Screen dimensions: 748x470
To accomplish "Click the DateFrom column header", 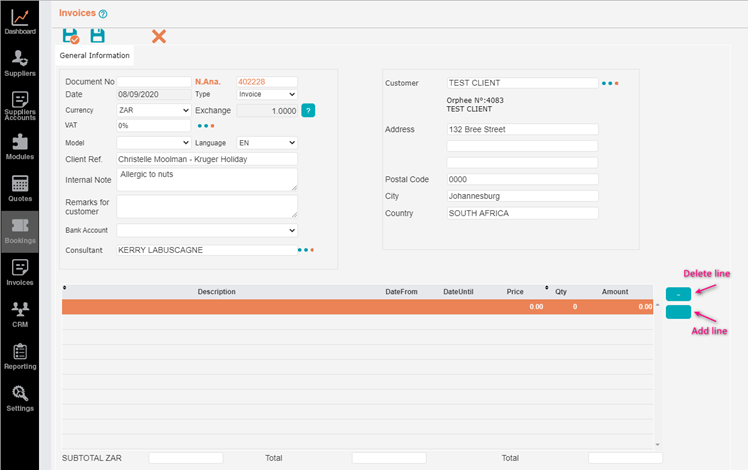I will pyautogui.click(x=401, y=292).
